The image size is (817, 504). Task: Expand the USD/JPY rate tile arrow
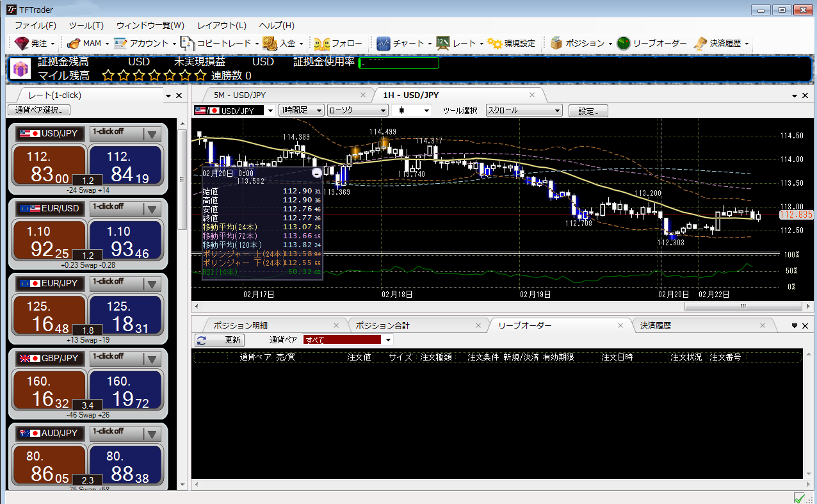tap(152, 134)
